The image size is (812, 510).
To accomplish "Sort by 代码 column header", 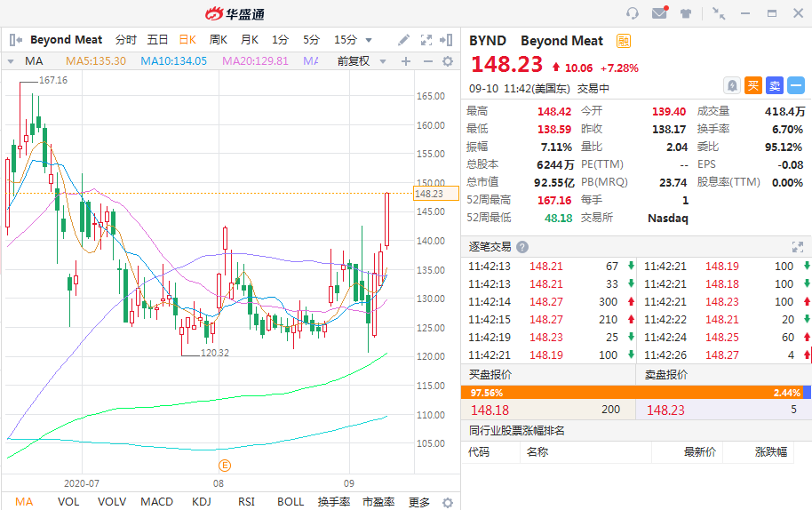I will pos(479,452).
